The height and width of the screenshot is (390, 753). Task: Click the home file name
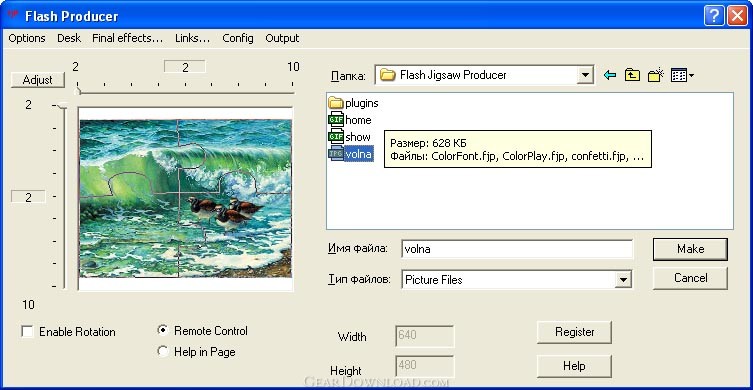tap(358, 120)
